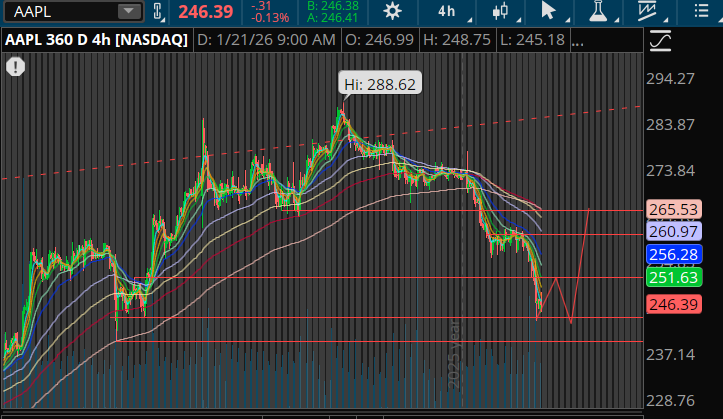Click the last price 246.39 in header
The image size is (723, 419).
click(206, 12)
